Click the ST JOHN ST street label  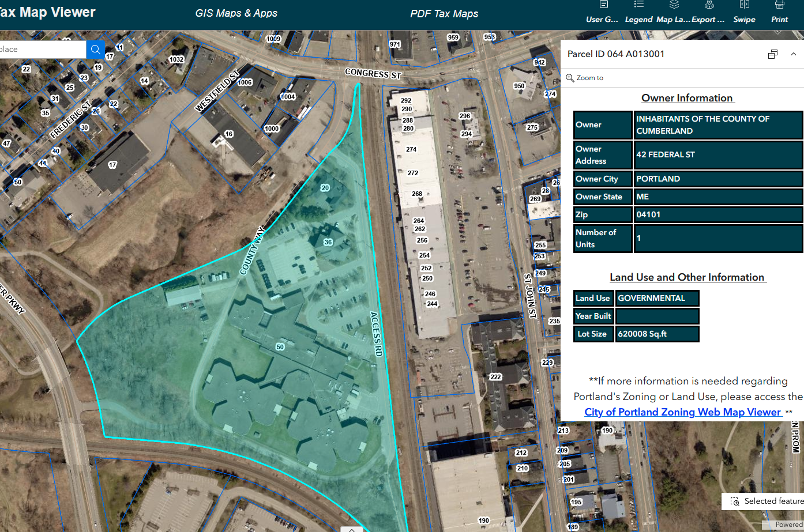point(530,296)
